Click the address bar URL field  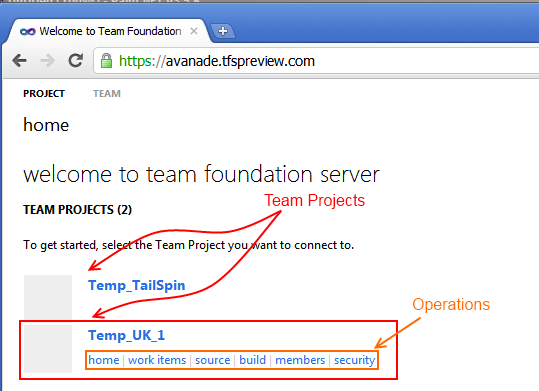316,61
